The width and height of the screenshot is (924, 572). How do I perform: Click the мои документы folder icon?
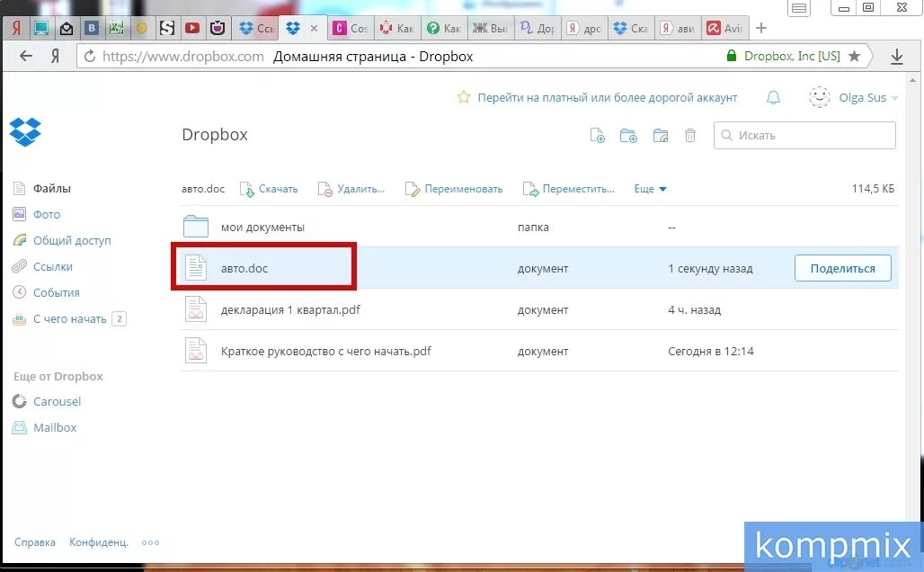[x=196, y=227]
